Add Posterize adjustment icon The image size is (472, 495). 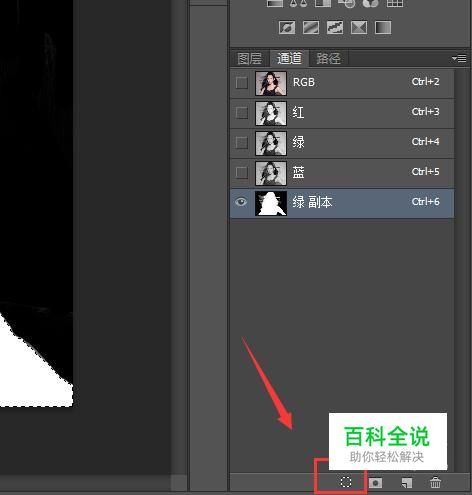311,28
